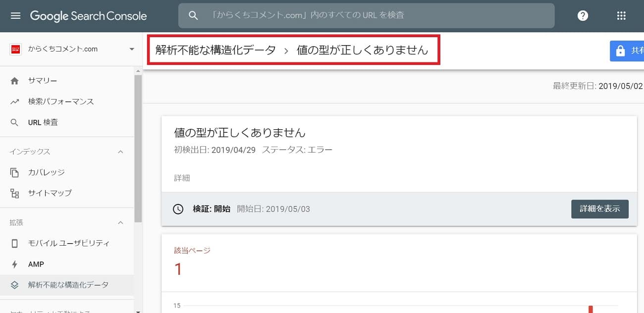
Task: Click the AMP lightning bolt icon
Action: click(15, 264)
